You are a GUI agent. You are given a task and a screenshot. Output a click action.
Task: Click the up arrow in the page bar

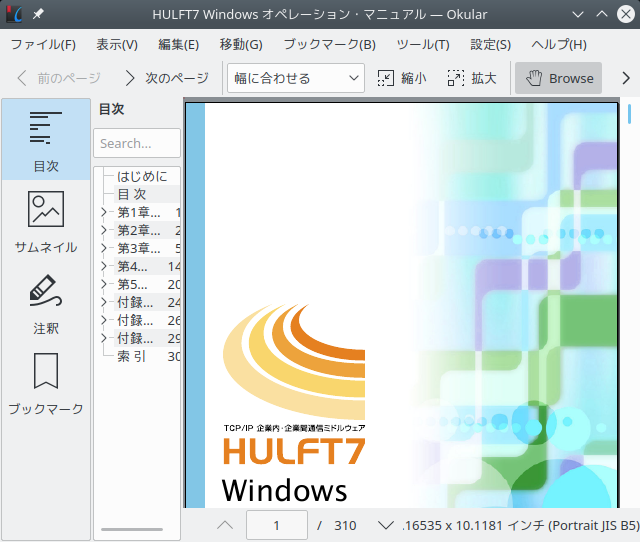(x=225, y=525)
